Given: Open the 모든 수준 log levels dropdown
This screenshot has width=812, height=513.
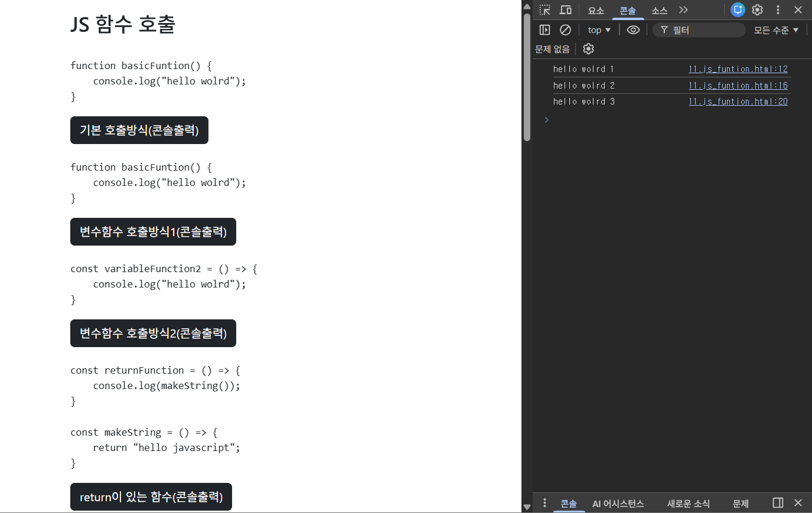Looking at the screenshot, I should click(x=776, y=30).
